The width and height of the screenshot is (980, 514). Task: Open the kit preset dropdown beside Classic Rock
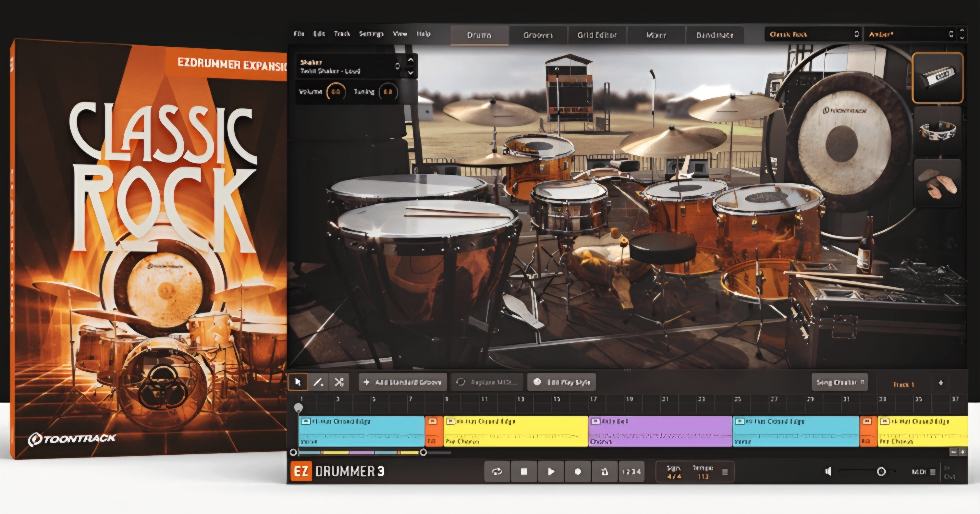point(910,34)
